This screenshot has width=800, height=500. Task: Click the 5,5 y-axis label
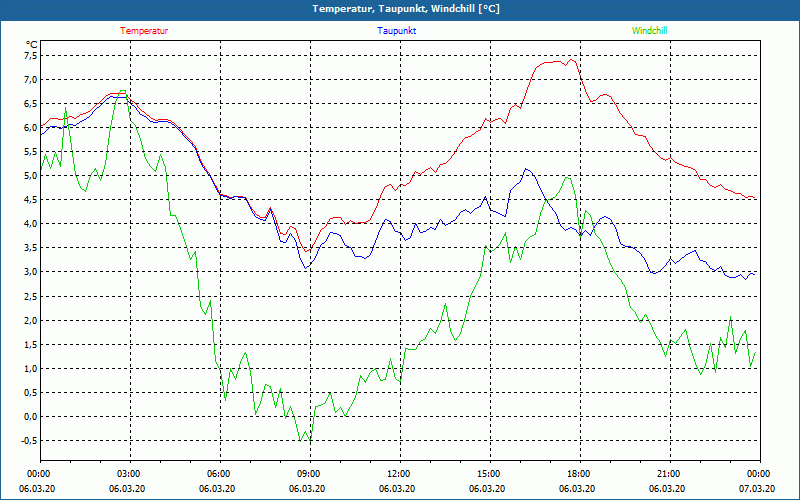(31, 152)
